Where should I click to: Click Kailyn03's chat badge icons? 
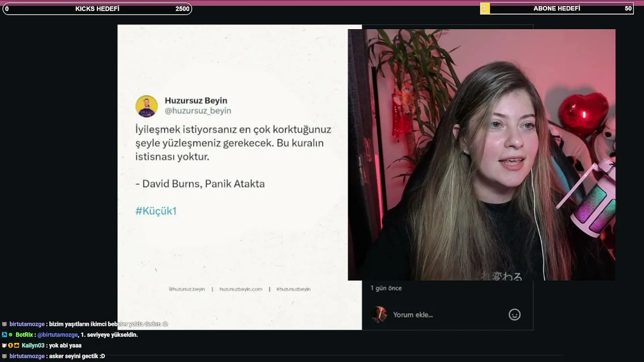11,345
